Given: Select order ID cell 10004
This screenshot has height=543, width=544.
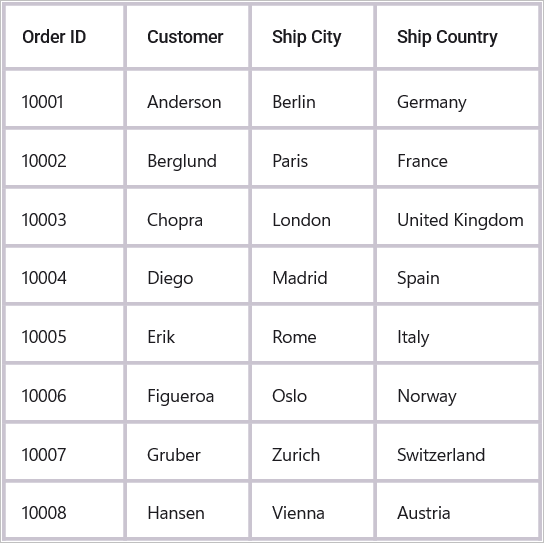Looking at the screenshot, I should click(65, 275).
